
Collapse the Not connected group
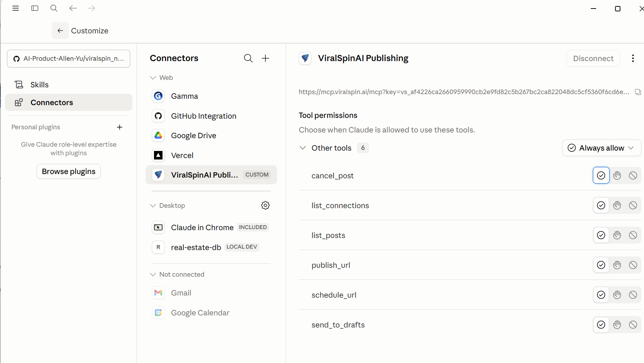click(x=153, y=275)
